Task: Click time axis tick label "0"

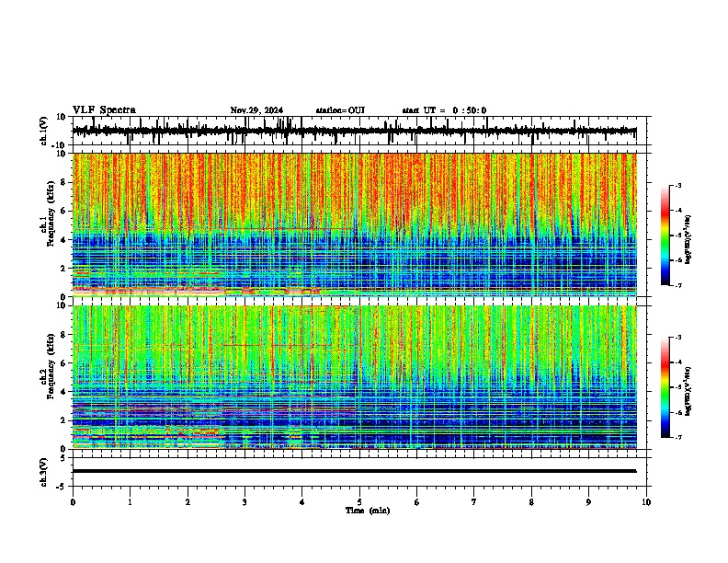Action: (73, 502)
